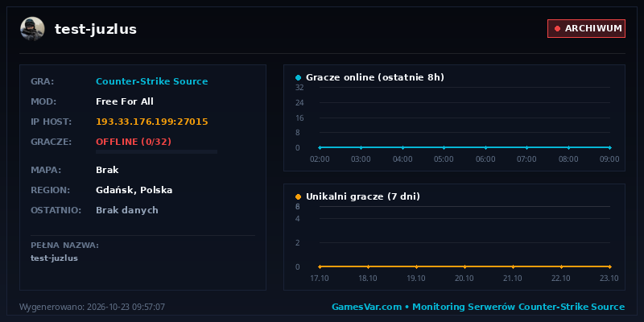Click the 02:00 data point on players chart

(x=320, y=147)
